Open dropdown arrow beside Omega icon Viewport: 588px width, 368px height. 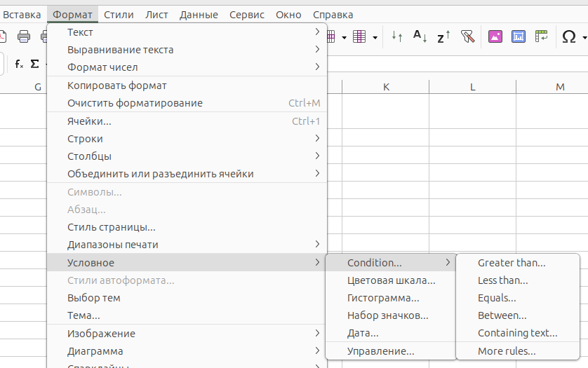pos(584,37)
